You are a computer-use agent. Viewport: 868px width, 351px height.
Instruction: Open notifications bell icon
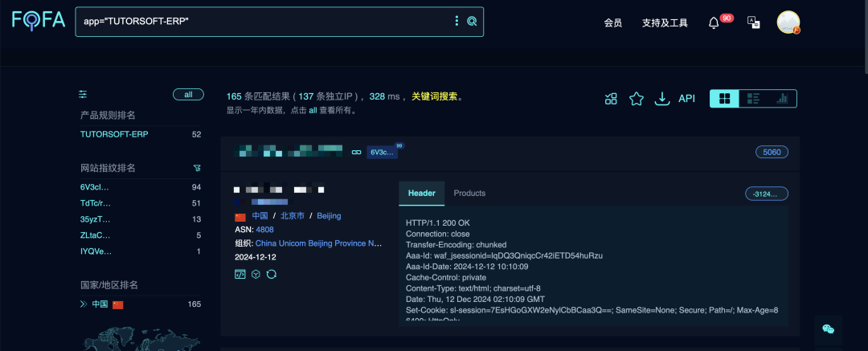click(714, 22)
